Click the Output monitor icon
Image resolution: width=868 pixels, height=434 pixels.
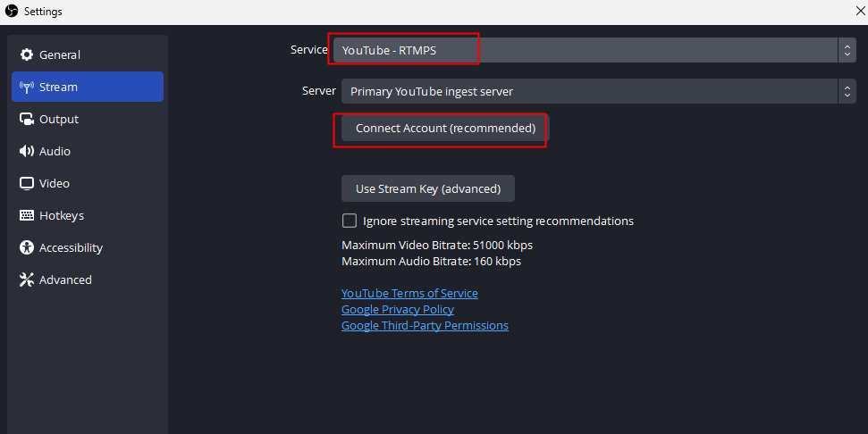tap(27, 119)
